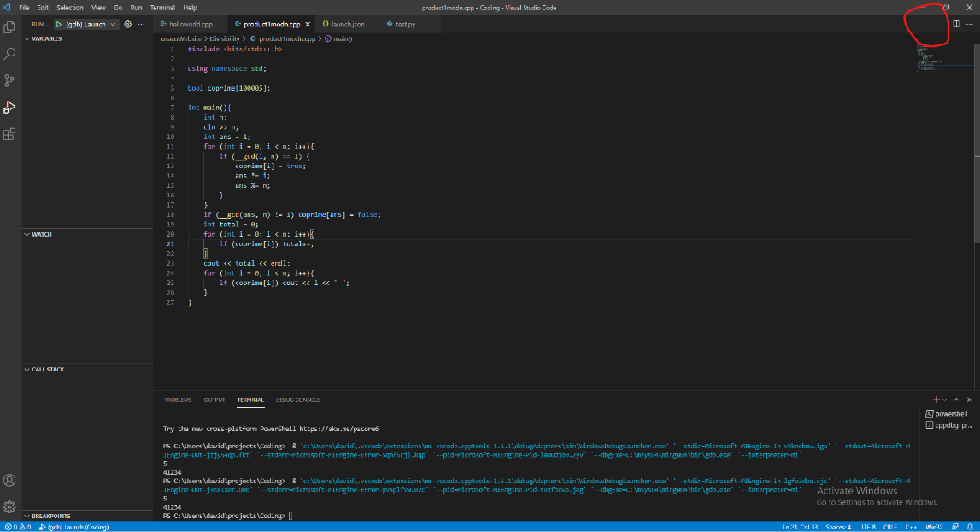Open debug view more actions ellipsis
The width and height of the screenshot is (980, 532).
[141, 25]
